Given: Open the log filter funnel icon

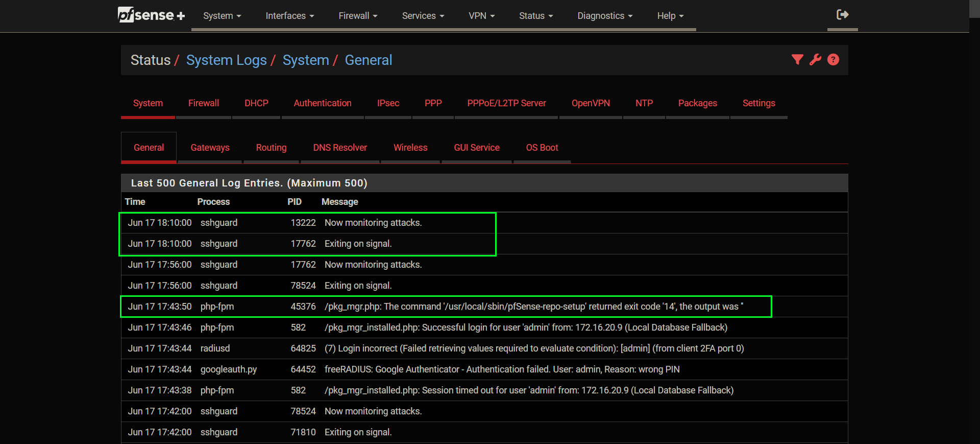Looking at the screenshot, I should point(797,60).
